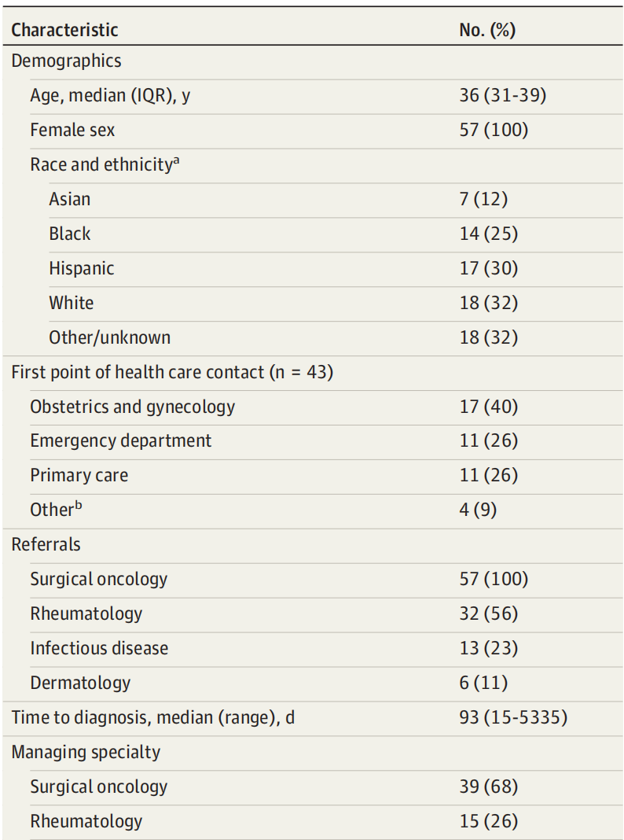Select the Black row label
The height and width of the screenshot is (840, 624).
point(70,234)
